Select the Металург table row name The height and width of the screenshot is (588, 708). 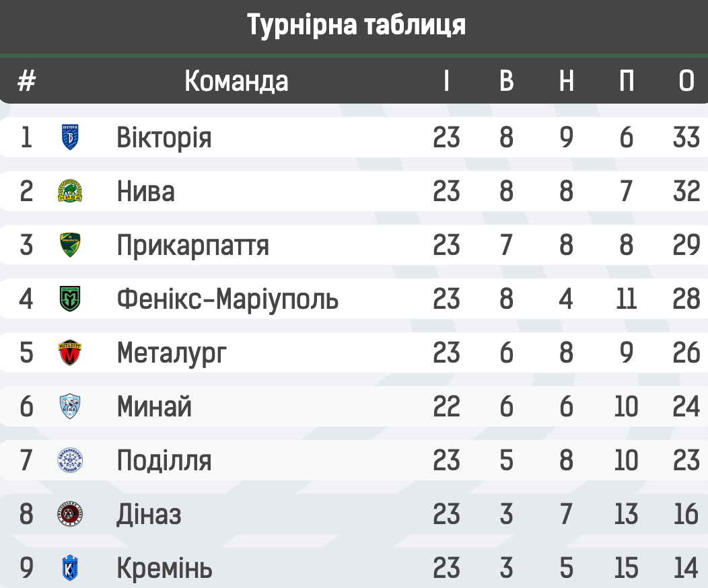click(x=172, y=353)
